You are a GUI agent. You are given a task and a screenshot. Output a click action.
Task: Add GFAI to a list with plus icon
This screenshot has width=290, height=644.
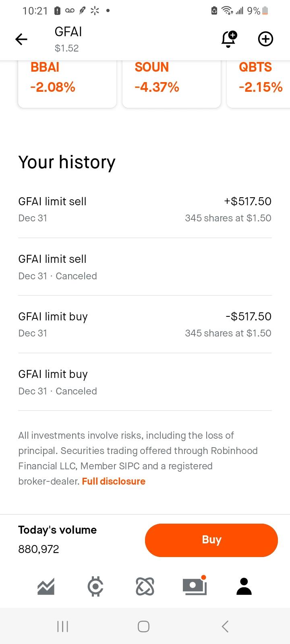tap(265, 39)
